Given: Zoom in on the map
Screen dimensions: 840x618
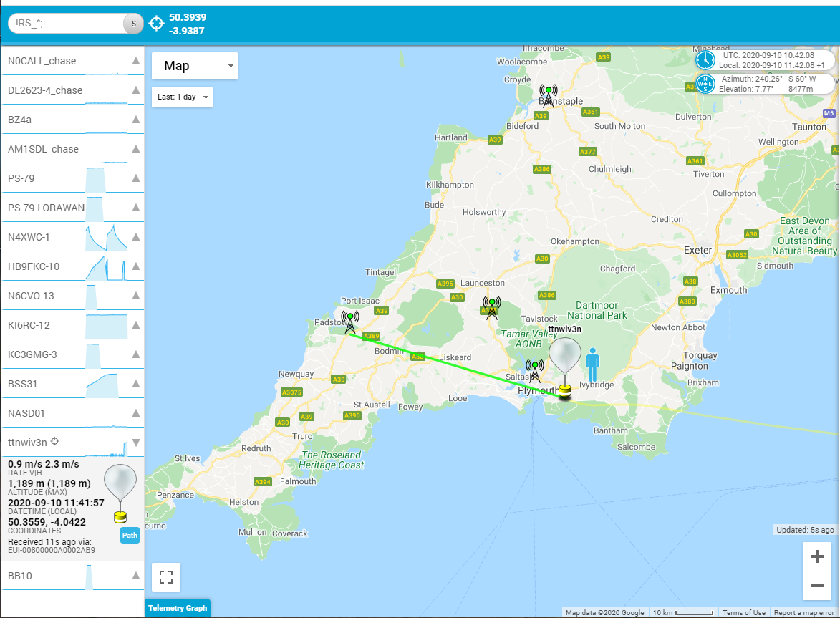Looking at the screenshot, I should point(817,557).
